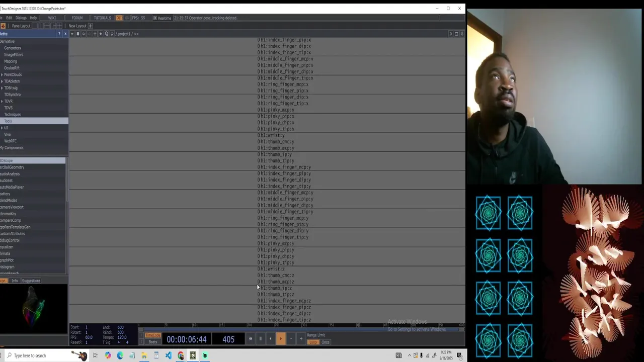Click the orange play forward button
The height and width of the screenshot is (362, 644).
pos(281,339)
